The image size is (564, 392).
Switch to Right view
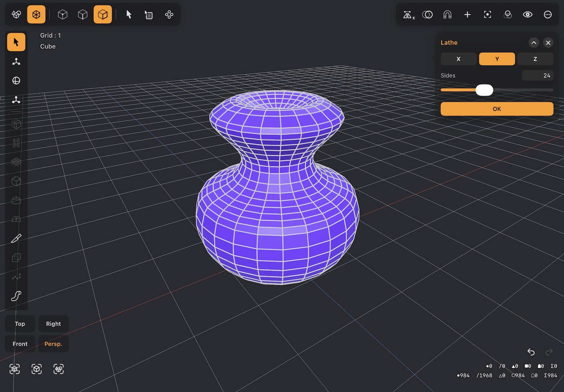[x=54, y=324]
